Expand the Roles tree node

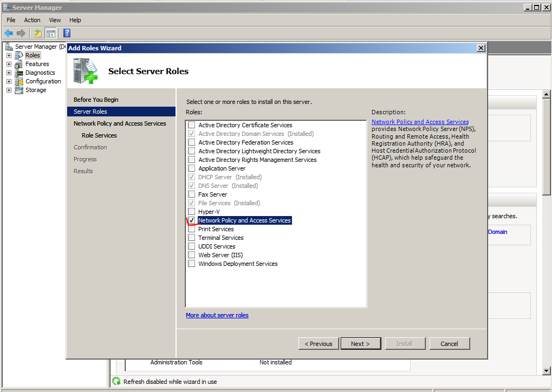point(9,55)
